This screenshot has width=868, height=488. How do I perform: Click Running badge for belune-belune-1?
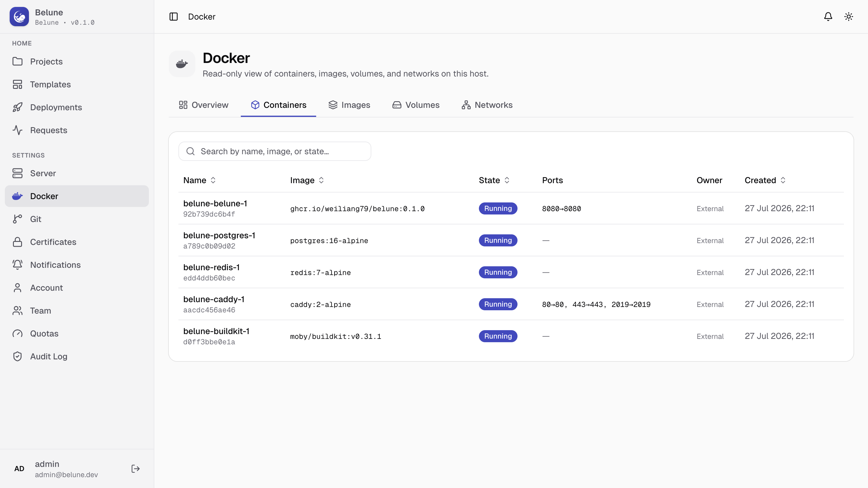point(498,208)
